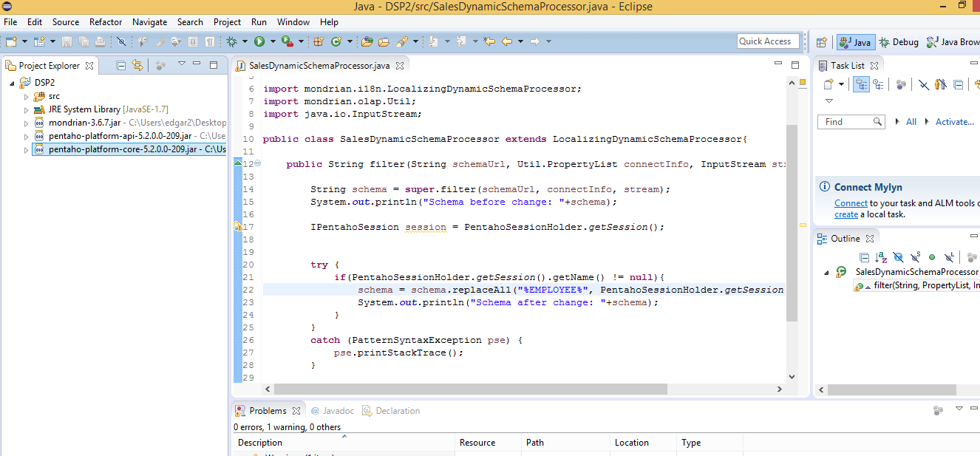980x456 pixels.
Task: Open New Task dropdown arrow in Task List
Action: pos(841,84)
